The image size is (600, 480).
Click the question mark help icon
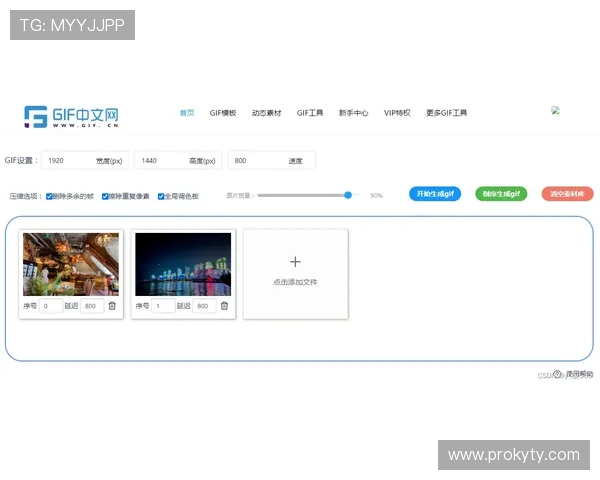point(558,374)
